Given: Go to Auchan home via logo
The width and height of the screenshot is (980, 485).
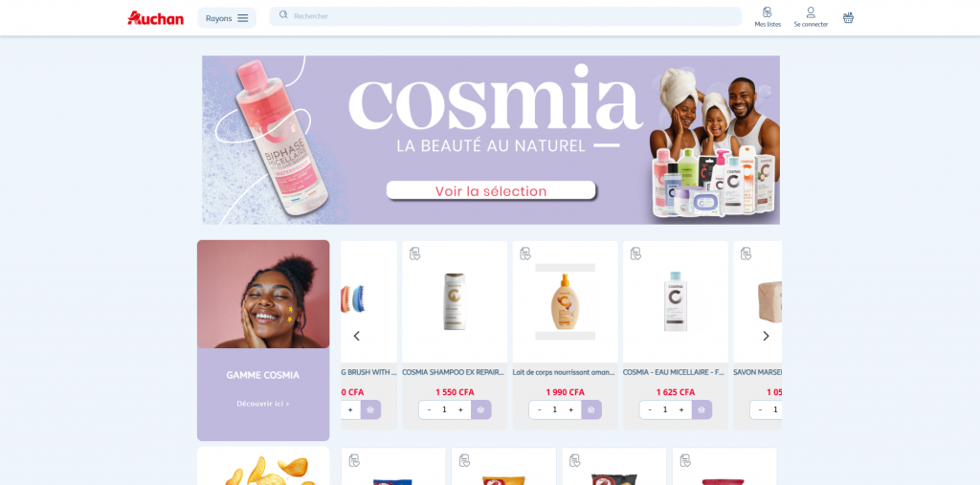Looking at the screenshot, I should pyautogui.click(x=156, y=18).
